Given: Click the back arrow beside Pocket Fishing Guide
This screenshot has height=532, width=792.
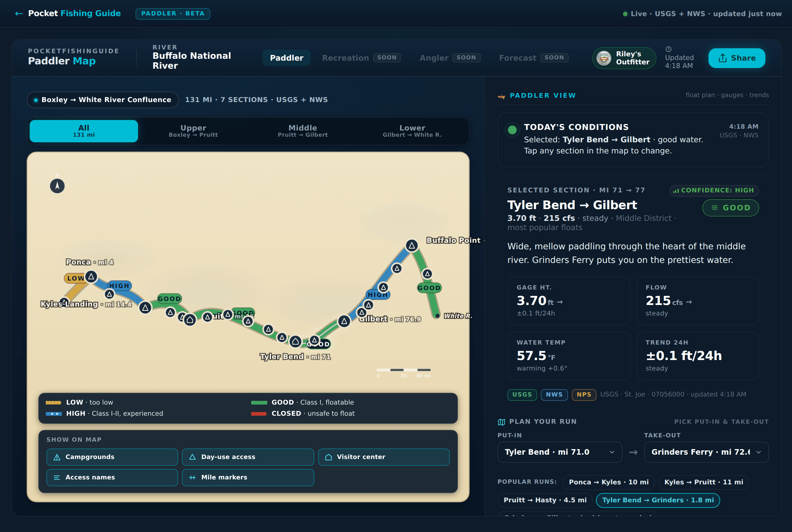Looking at the screenshot, I should 19,14.
